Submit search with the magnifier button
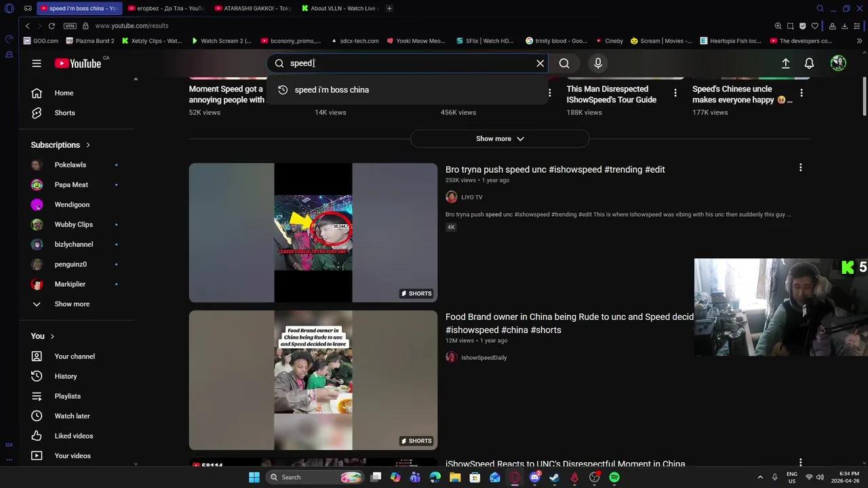 (564, 63)
